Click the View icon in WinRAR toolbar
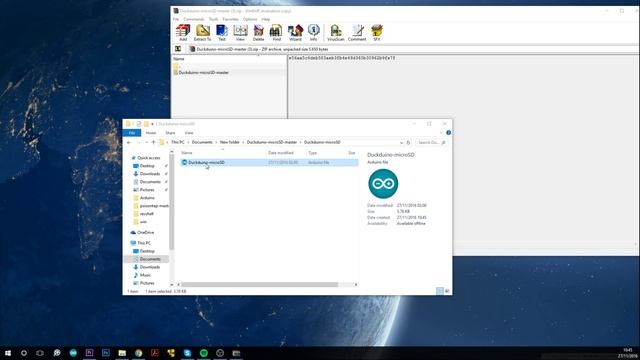Viewport: 640px width, 360px height. click(240, 33)
